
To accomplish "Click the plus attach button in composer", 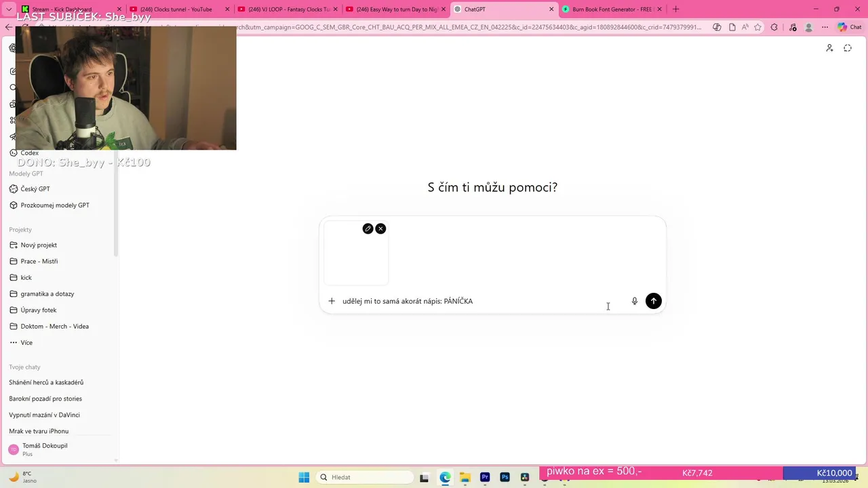I will (332, 301).
